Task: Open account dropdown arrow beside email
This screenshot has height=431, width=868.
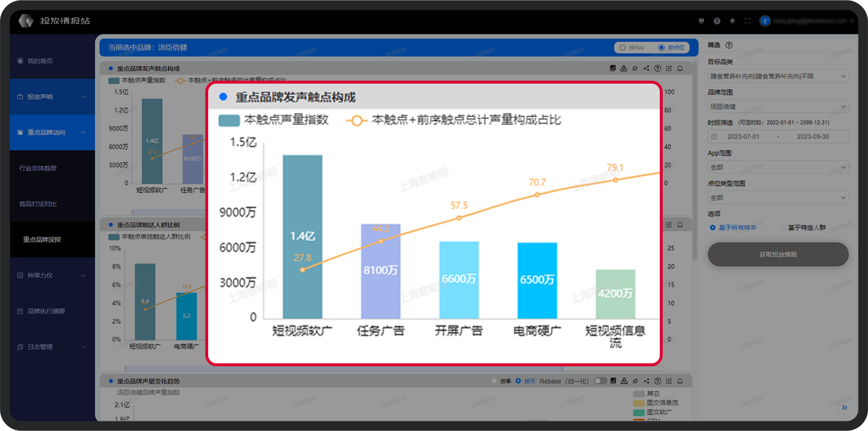Action: click(853, 21)
